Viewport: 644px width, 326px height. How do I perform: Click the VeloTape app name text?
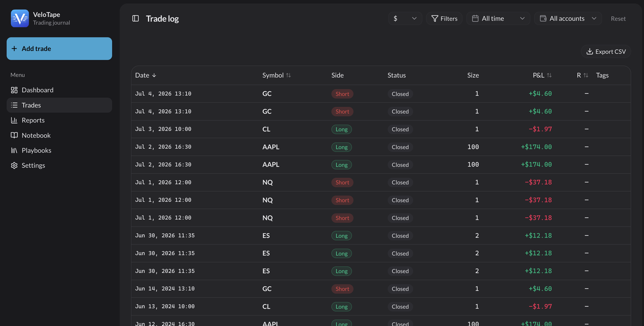[46, 15]
